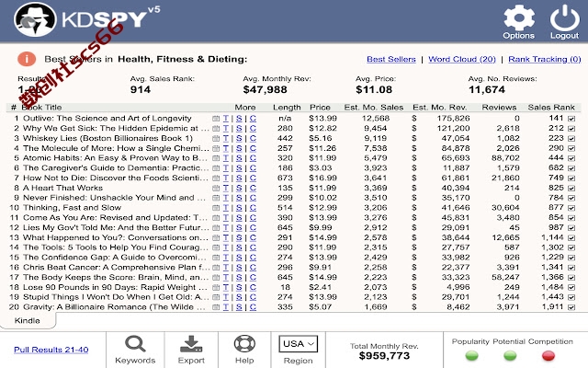Click calendar icon for How Not to Die row
Viewport: 588px width, 368px height.
point(216,178)
